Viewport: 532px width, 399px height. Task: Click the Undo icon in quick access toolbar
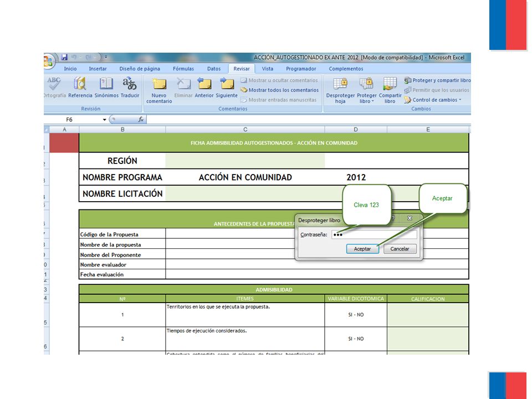tap(74, 57)
